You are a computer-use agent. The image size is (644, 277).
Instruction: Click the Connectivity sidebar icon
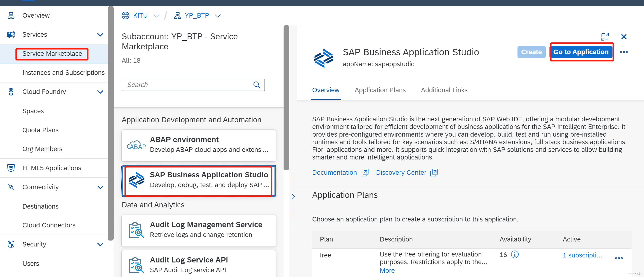coord(11,187)
